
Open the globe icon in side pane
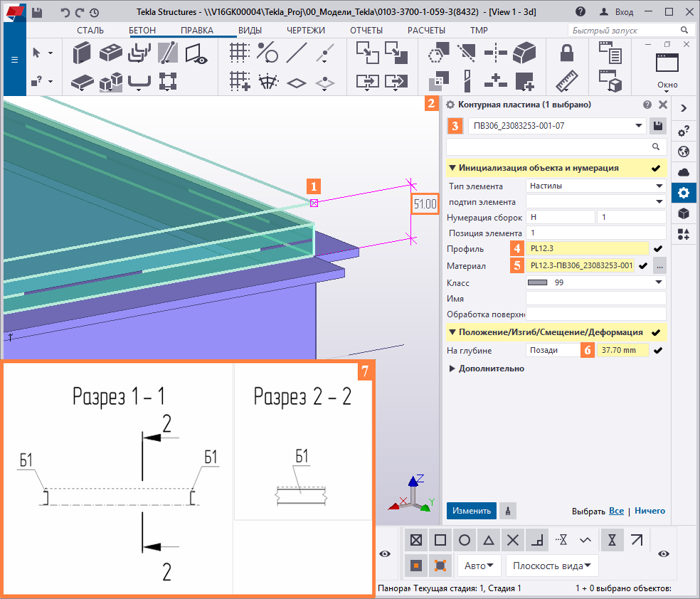[684, 152]
